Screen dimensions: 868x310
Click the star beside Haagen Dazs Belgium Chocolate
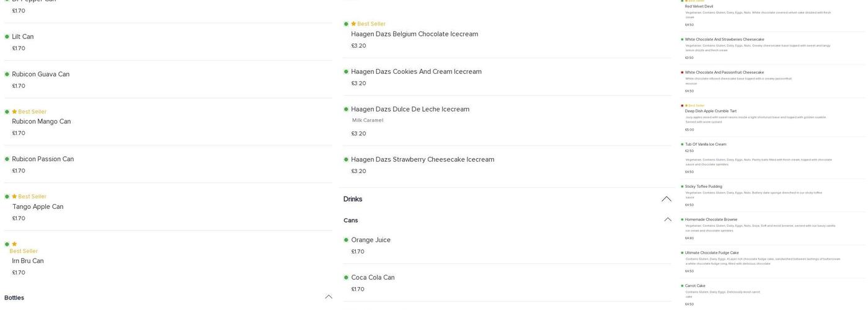(353, 24)
